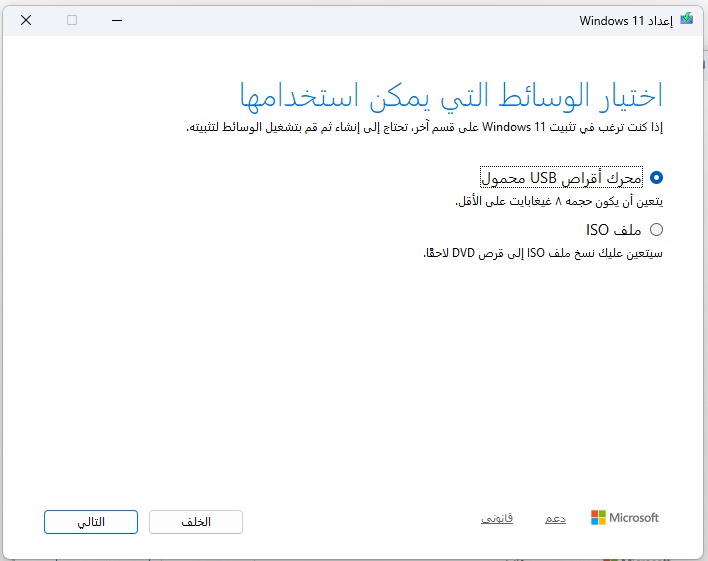The height and width of the screenshot is (561, 708).
Task: Click the 'ملف ISO' option label
Action: [x=613, y=230]
